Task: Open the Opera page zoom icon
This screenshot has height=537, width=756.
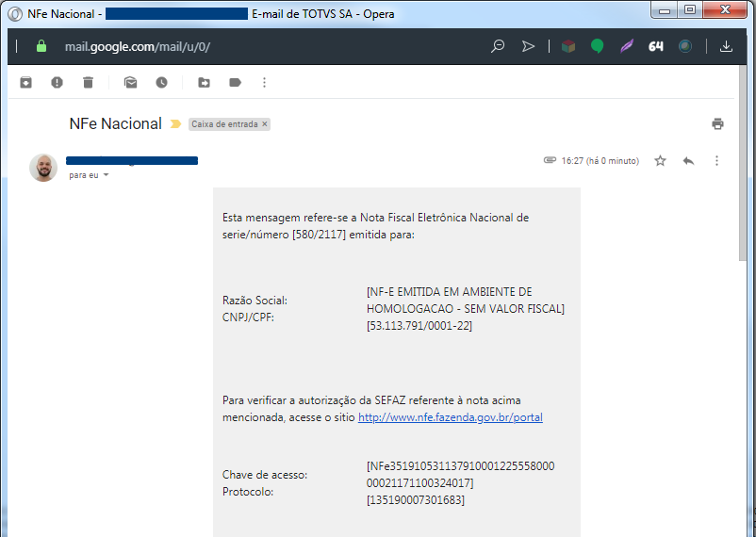Action: pyautogui.click(x=498, y=46)
